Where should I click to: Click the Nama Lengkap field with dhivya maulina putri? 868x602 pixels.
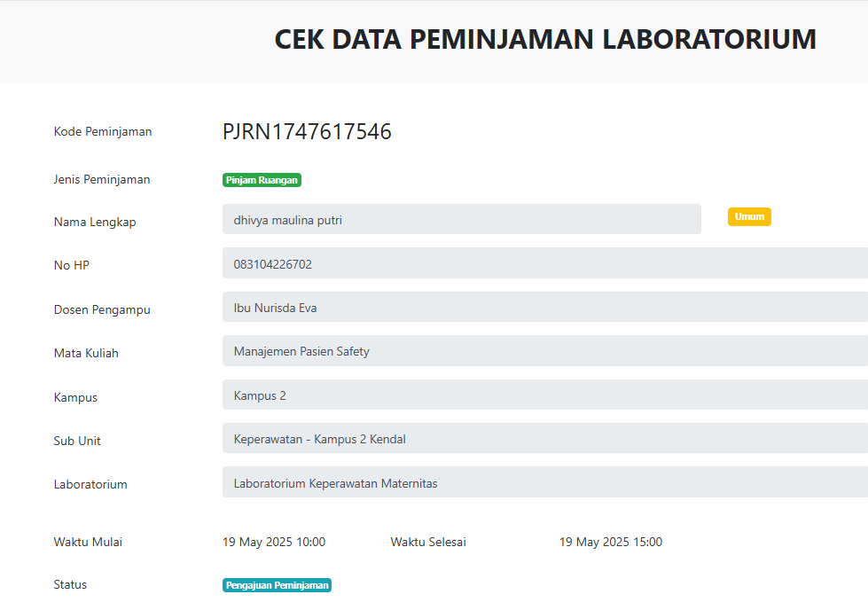pyautogui.click(x=462, y=219)
